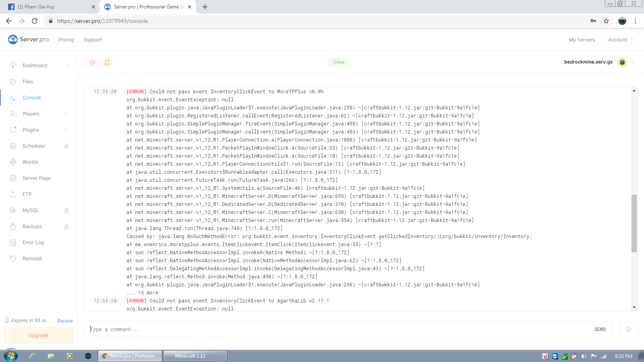644x362 pixels.
Task: Open the Files section in the sidebar
Action: [x=28, y=82]
